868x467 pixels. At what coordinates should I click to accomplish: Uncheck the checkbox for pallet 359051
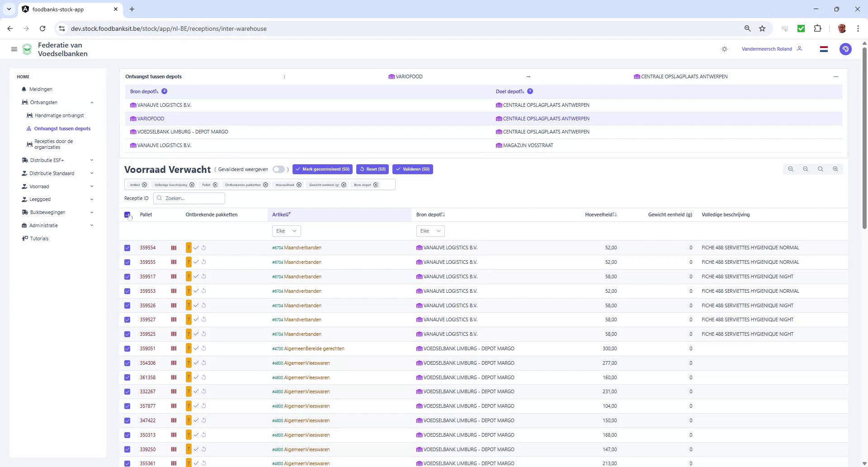[x=127, y=348]
